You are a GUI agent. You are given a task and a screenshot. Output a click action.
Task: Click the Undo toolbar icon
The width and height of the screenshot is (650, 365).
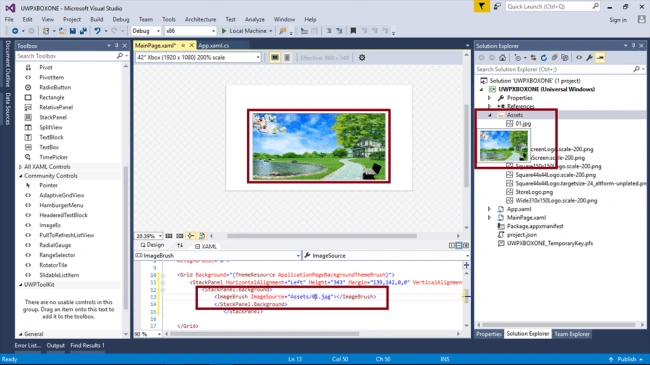coord(97,31)
